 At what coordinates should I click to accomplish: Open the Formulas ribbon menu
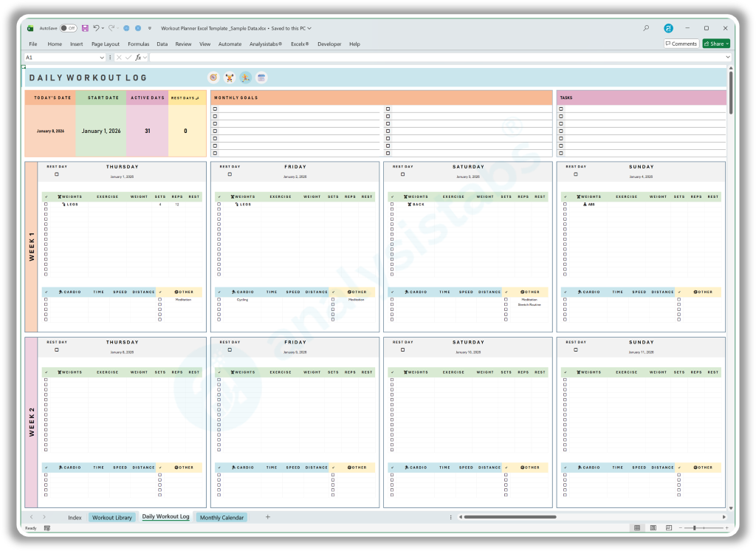point(139,44)
